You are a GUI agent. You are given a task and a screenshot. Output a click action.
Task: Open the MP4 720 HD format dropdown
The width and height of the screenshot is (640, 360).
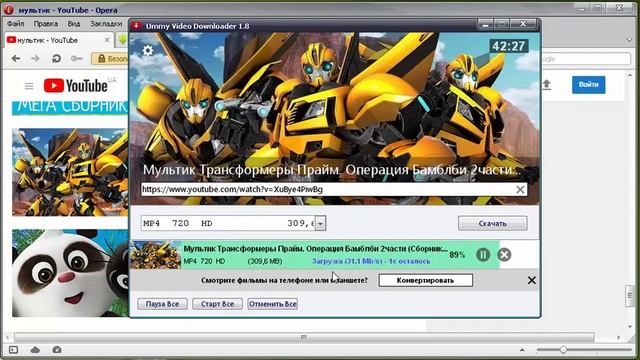[x=320, y=223]
